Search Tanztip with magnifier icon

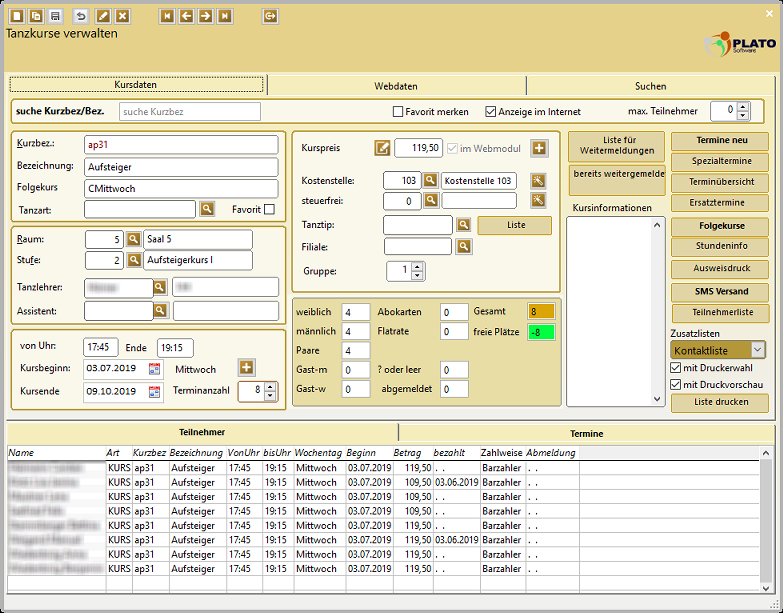tap(463, 225)
